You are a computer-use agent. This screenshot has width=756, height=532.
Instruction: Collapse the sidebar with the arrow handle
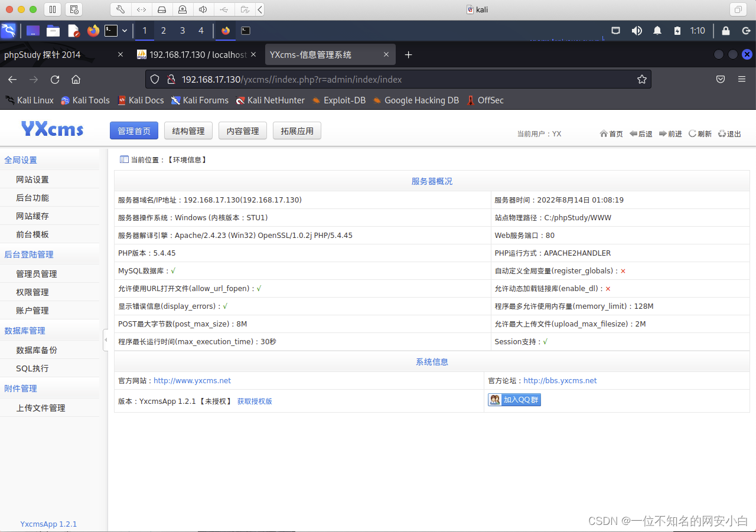tap(105, 340)
